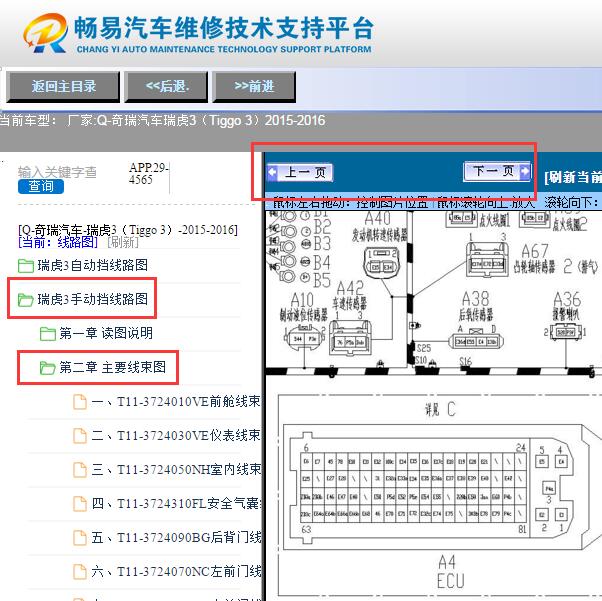The height and width of the screenshot is (601, 602).
Task: Open previous page with 上一页
Action: 300,172
